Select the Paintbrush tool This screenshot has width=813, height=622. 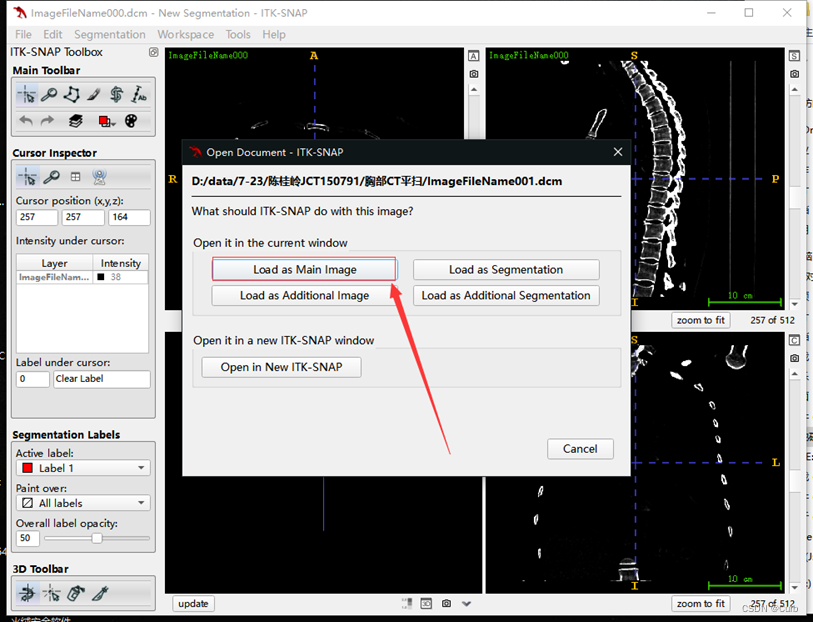(94, 95)
